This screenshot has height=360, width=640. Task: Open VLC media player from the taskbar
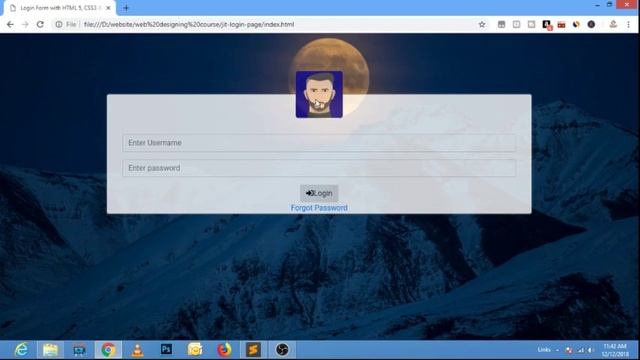tap(137, 350)
